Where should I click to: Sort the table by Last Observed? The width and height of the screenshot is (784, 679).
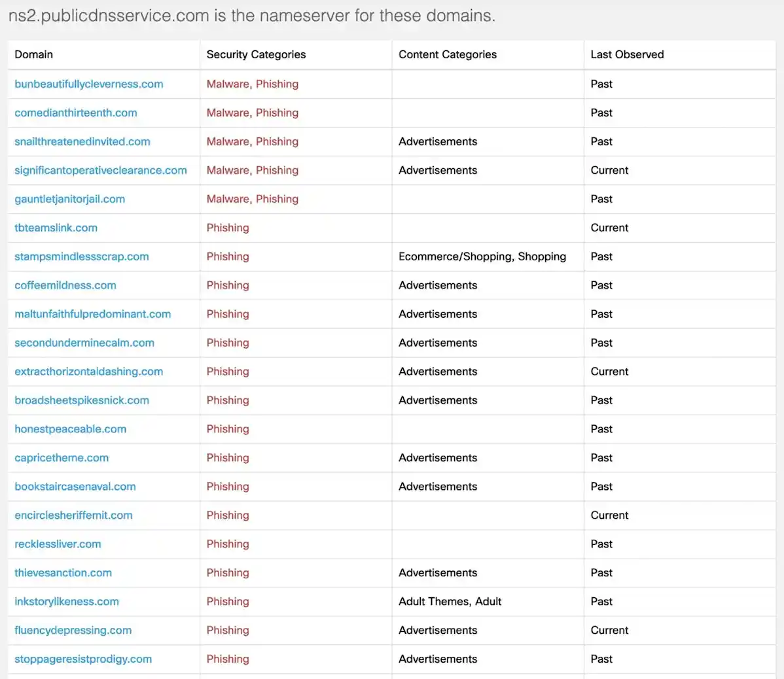coord(627,54)
